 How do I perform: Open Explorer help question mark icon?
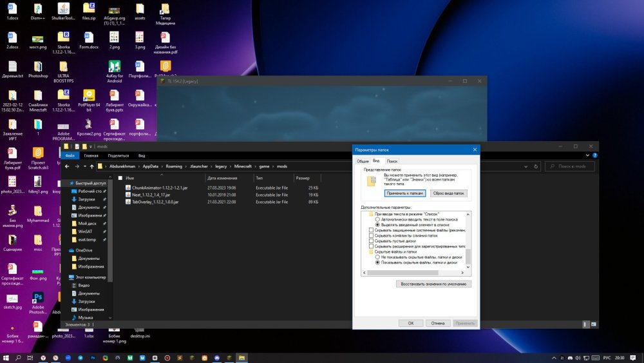[594, 155]
